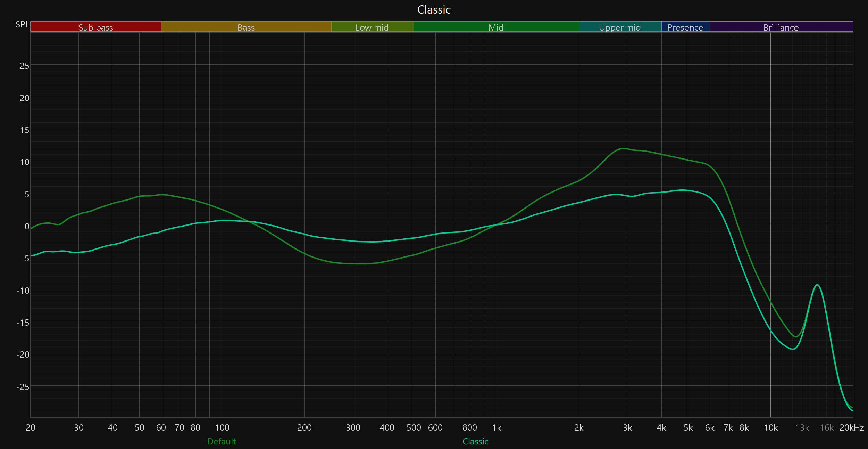
Task: Click the 0 dB y-axis label
Action: tap(27, 226)
